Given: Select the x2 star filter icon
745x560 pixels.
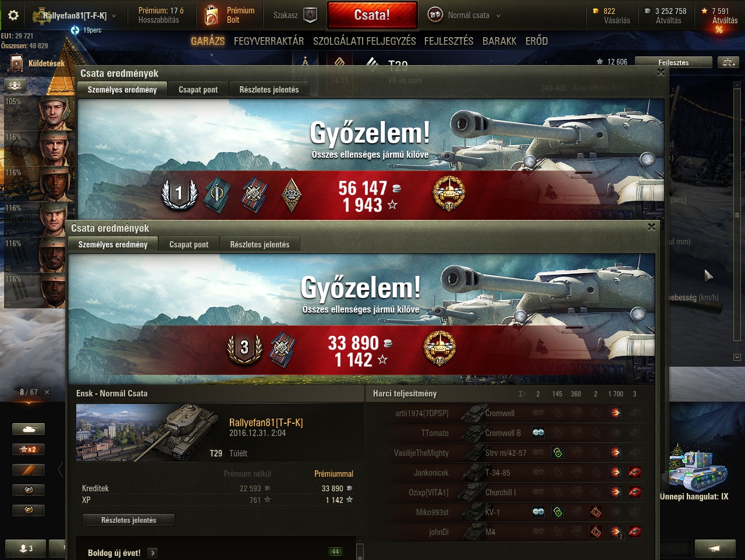Looking at the screenshot, I should point(29,449).
